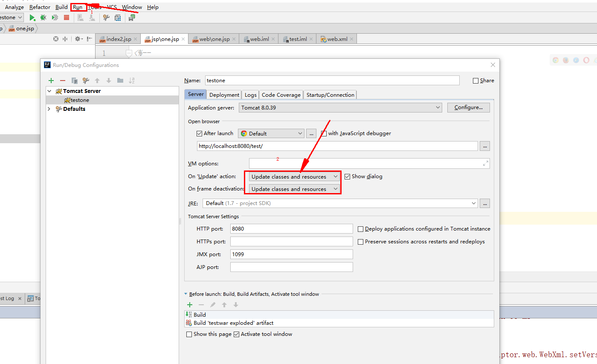Image resolution: width=597 pixels, height=364 pixels.
Task: Run with Coverage icon in toolbar
Action: [55, 17]
